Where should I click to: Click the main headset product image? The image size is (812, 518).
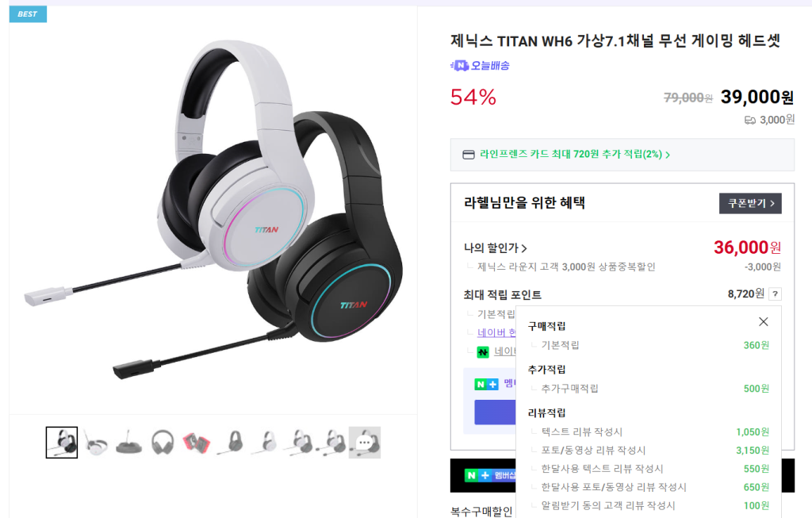213,209
